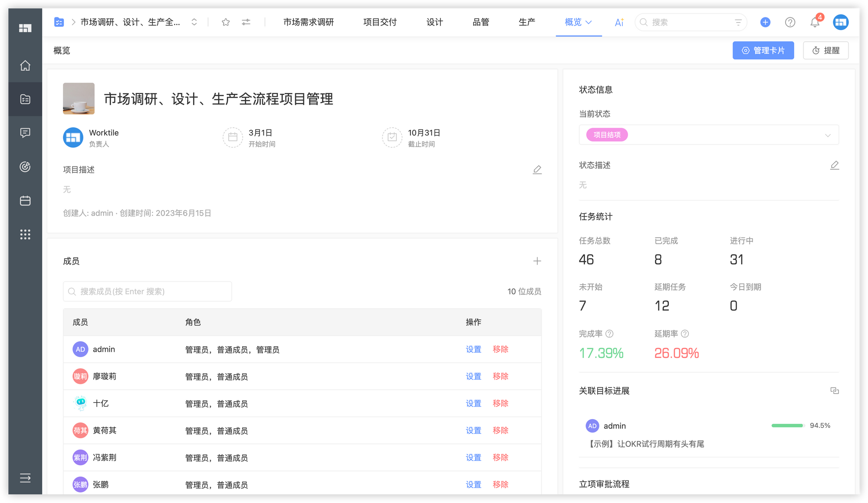This screenshot has width=868, height=503.
Task: Click the blue plus create button
Action: [765, 22]
